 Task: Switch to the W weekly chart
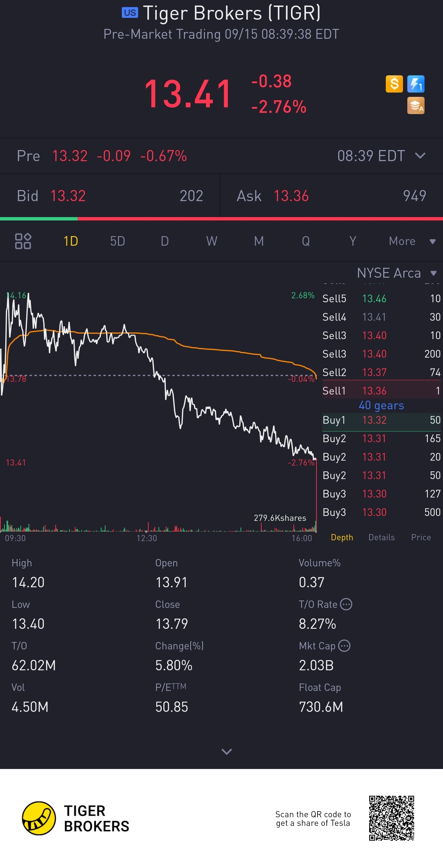[212, 241]
